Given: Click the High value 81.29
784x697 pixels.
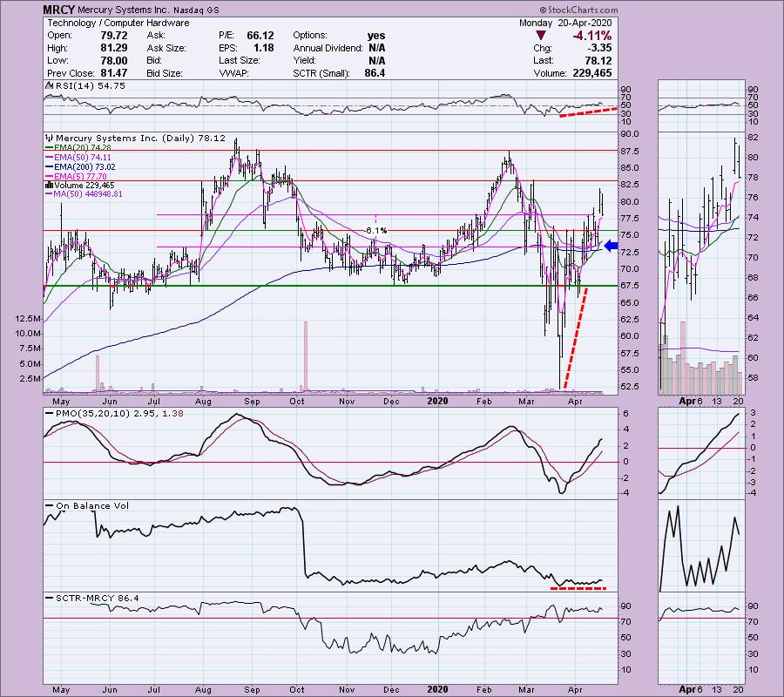Looking at the screenshot, I should click(113, 48).
